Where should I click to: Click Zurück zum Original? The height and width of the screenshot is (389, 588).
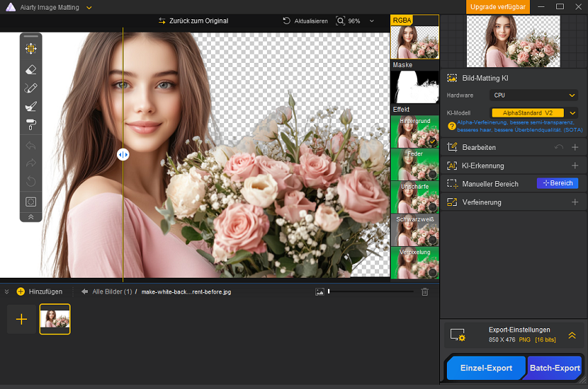coord(194,21)
